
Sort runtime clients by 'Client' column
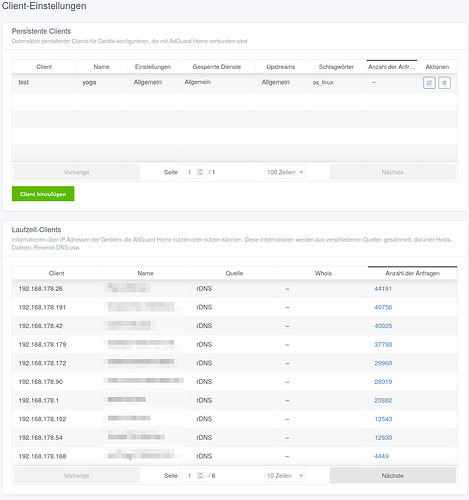point(57,273)
